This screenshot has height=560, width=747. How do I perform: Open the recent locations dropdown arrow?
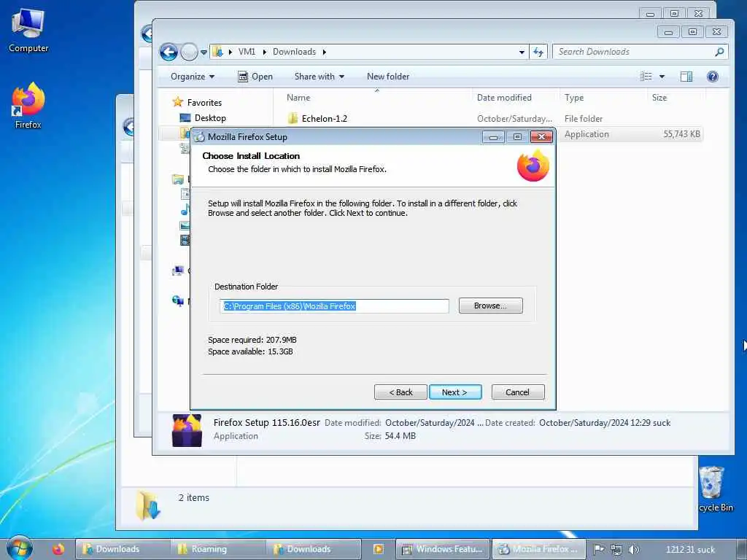tap(204, 52)
